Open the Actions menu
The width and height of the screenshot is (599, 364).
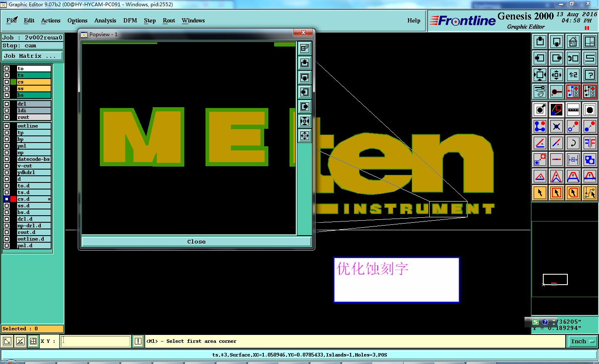(x=51, y=20)
